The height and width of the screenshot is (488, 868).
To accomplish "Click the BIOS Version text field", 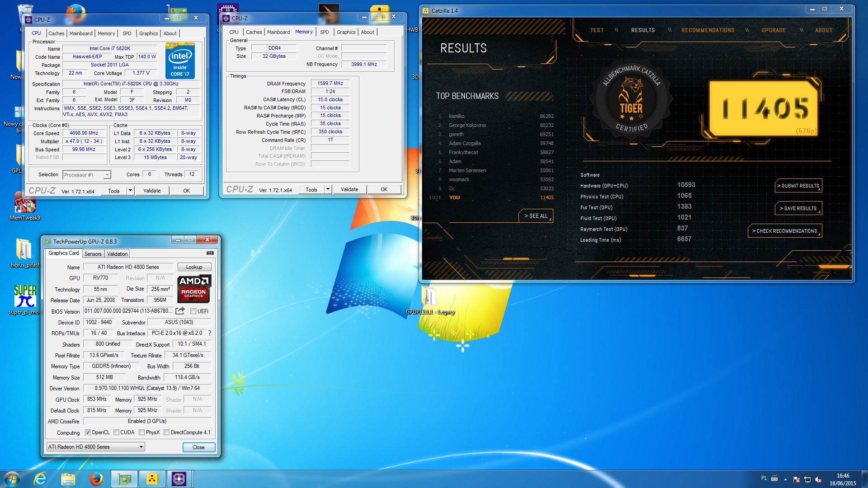I will tap(128, 311).
